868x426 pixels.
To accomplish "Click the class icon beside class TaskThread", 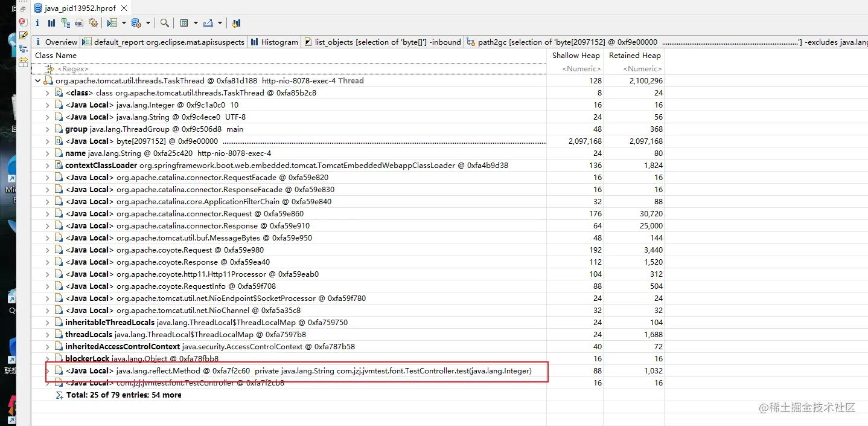I will (59, 92).
